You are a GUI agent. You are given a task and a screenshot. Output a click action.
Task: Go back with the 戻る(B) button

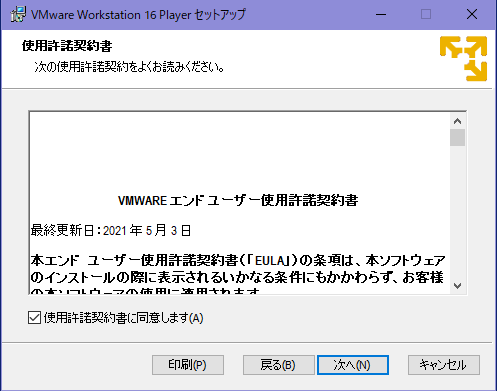tap(278, 365)
